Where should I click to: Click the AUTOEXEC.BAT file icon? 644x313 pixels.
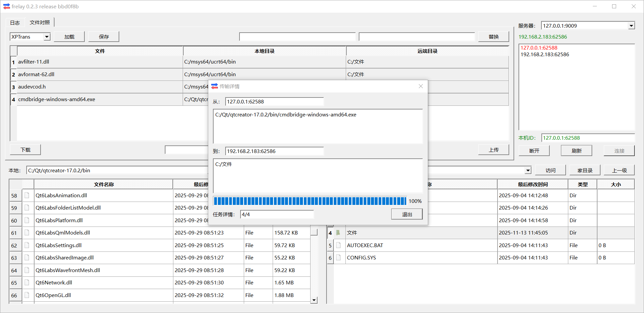click(338, 245)
